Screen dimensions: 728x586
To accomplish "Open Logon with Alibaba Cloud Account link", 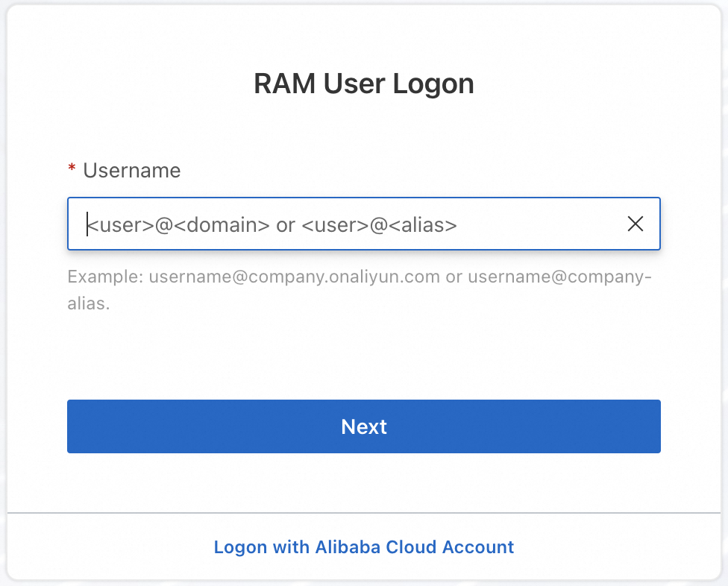I will pos(364,547).
